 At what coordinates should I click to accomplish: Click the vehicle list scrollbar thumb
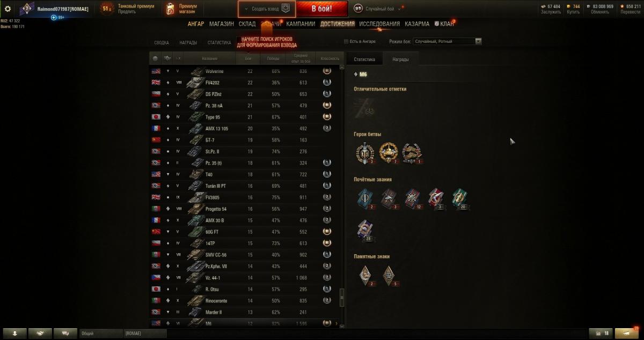(x=341, y=297)
